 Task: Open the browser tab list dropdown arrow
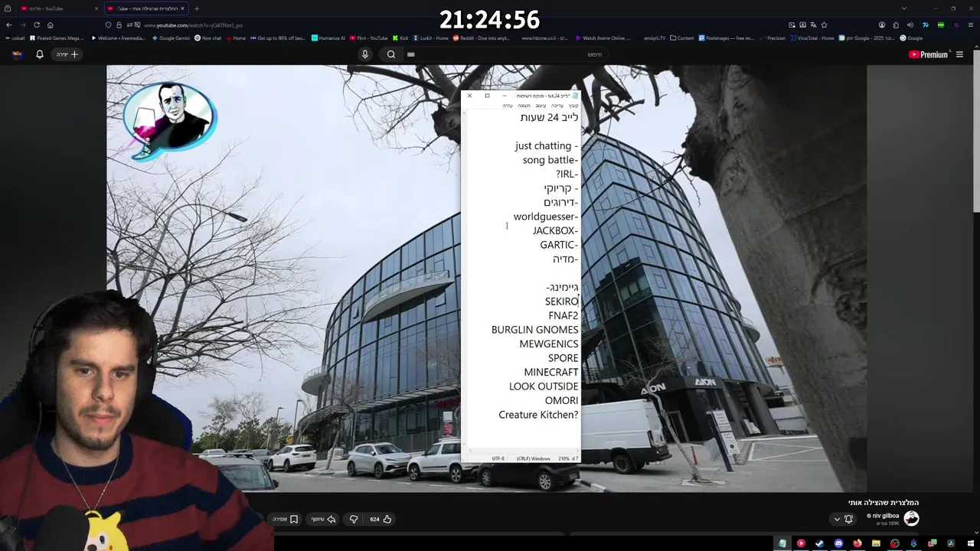click(903, 8)
